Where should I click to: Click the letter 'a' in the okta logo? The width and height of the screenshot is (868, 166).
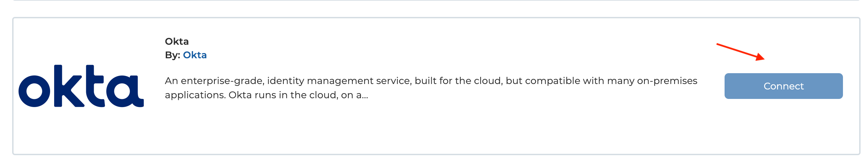pyautogui.click(x=125, y=91)
